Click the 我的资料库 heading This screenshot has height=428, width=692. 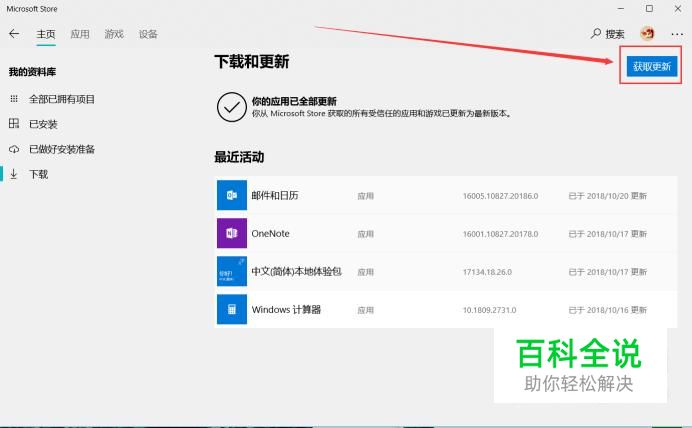tap(32, 71)
